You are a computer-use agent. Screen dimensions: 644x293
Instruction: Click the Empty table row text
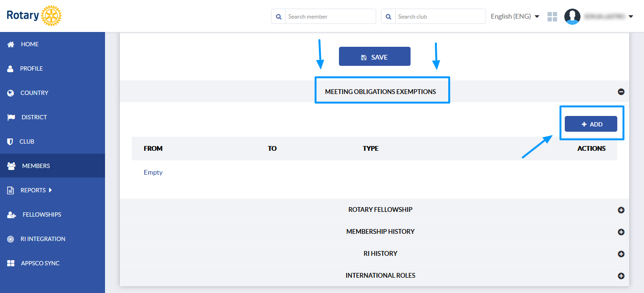click(153, 172)
